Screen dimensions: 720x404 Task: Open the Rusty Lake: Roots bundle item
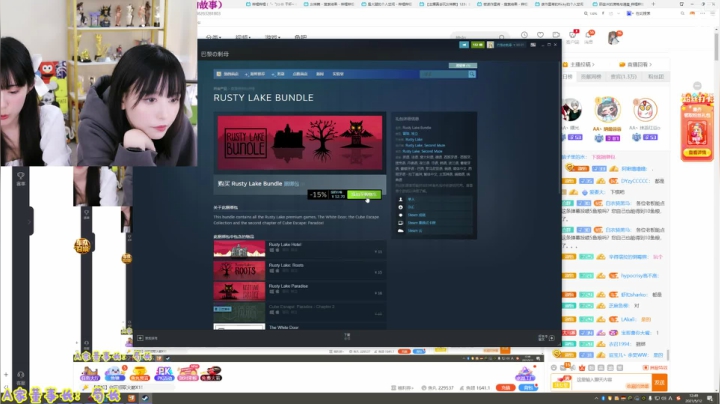click(299, 269)
